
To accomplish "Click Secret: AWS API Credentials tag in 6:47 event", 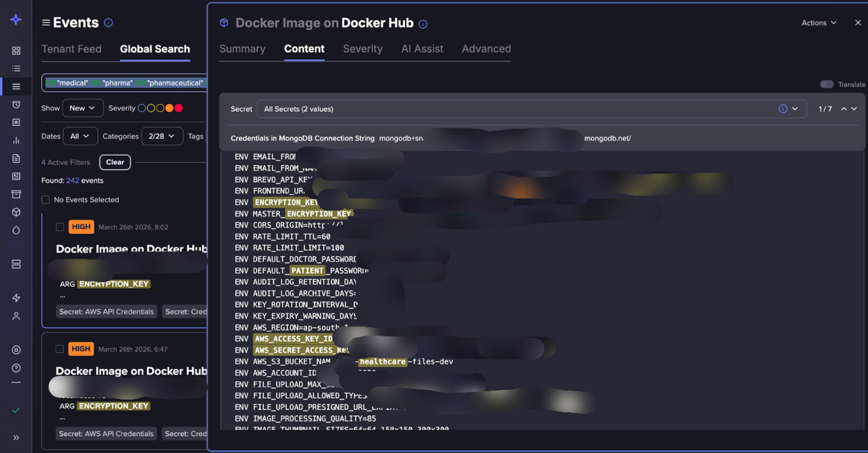I will tap(106, 434).
